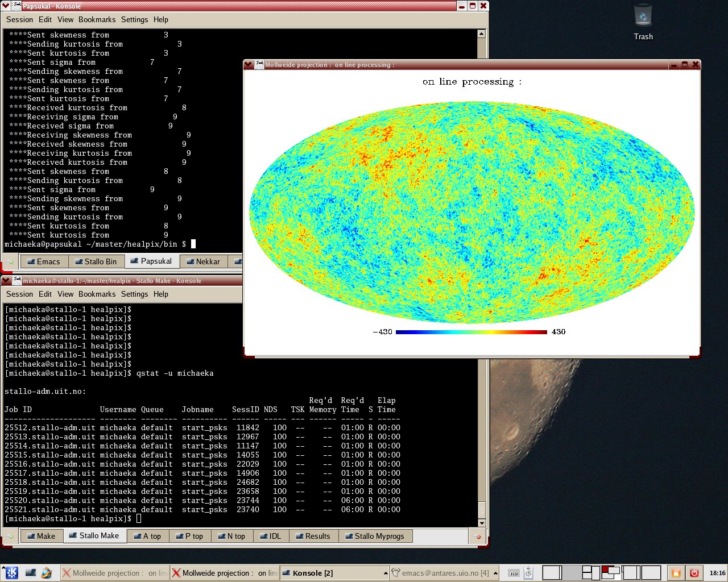Open the KDE K menu

(11, 573)
